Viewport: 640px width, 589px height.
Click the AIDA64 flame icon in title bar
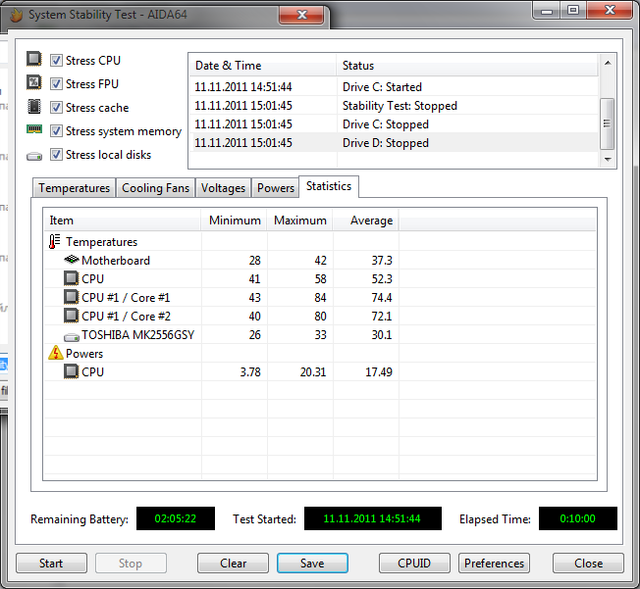point(15,15)
